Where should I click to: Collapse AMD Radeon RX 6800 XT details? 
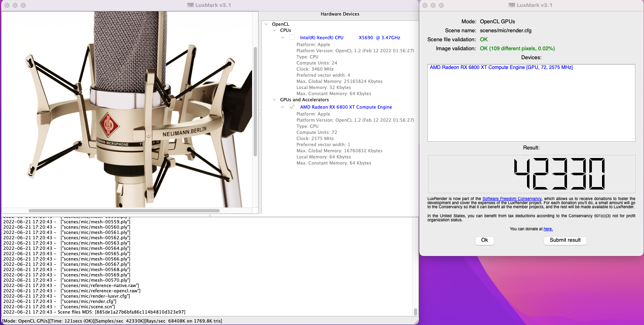(x=283, y=107)
